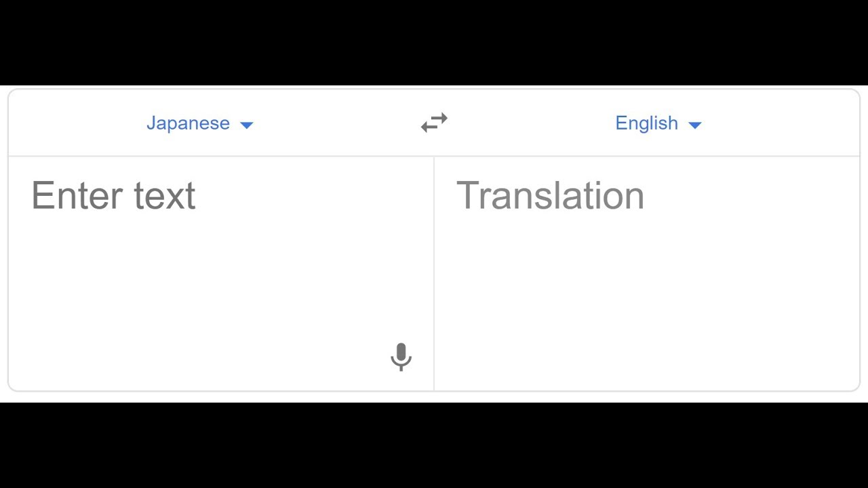Swap the source and target languages
This screenshot has height=488, width=868.
434,123
